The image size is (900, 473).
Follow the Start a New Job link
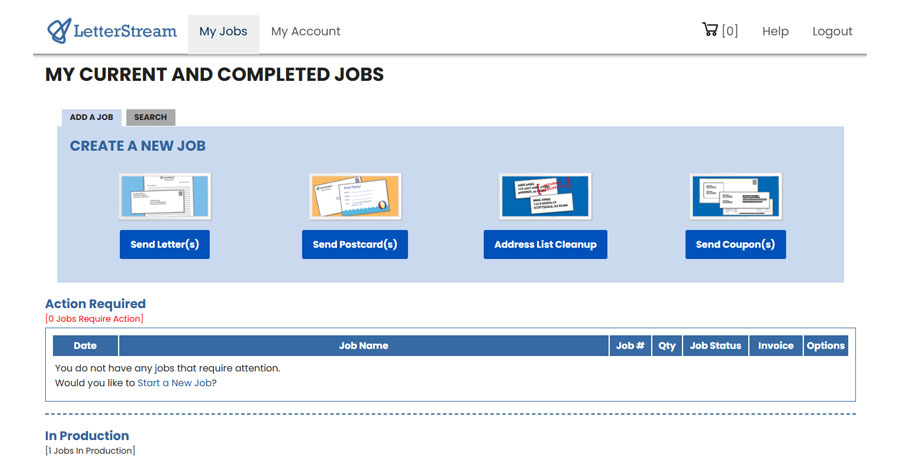coord(174,383)
